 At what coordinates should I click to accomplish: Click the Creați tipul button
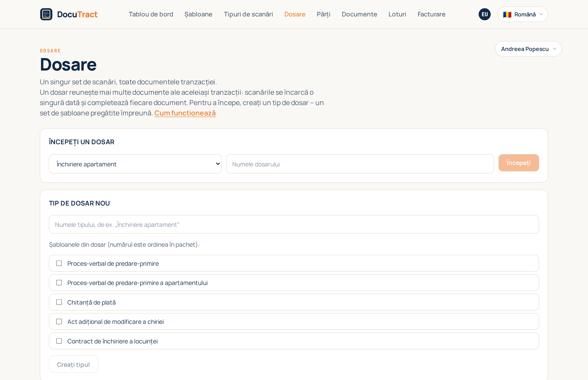[x=73, y=364]
